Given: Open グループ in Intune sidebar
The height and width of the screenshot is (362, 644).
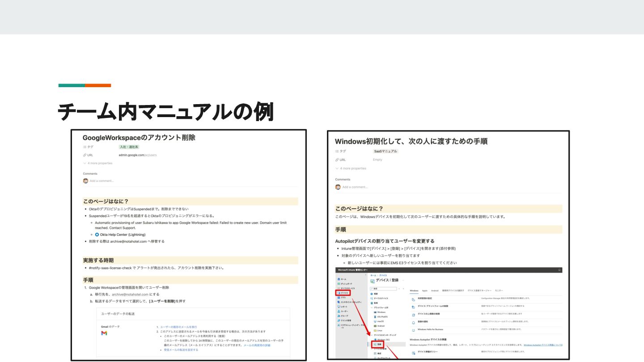Looking at the screenshot, I should click(343, 316).
